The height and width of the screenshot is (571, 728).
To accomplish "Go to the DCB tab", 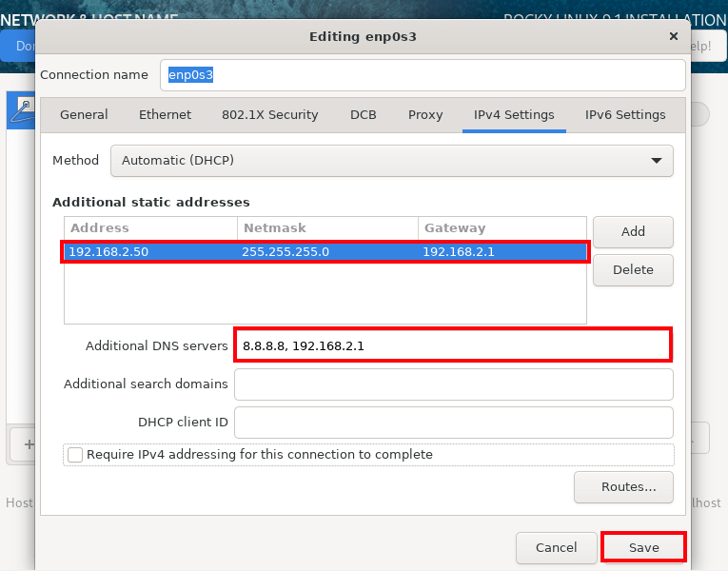I will pos(364,114).
